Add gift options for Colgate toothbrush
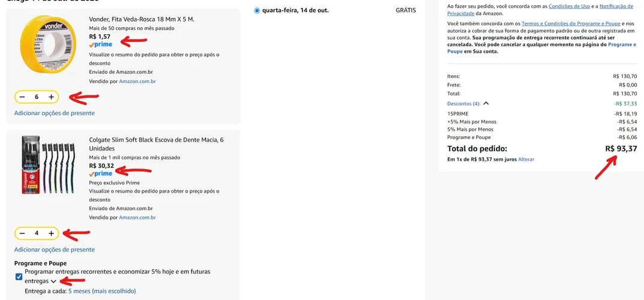Screen dimensions: 644x300 [54, 250]
